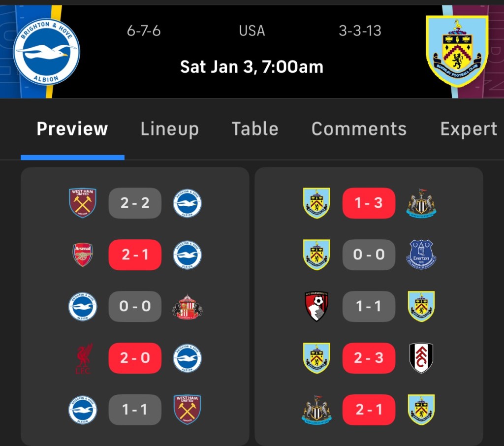Select the Sunderland club crest
Screen dimensions: 504x446
click(187, 306)
